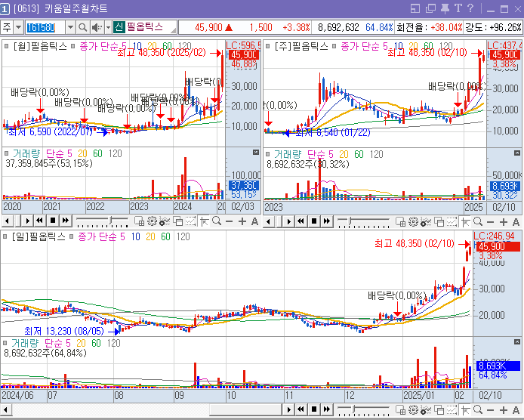
Task: Zoom out with minus icon in monthly toolbar
Action: point(230,221)
